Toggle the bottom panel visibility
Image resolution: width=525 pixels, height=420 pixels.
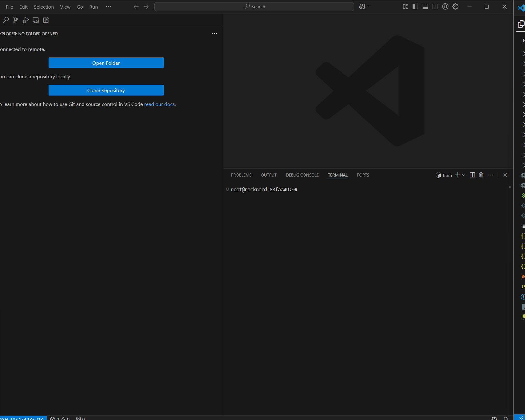coord(425,7)
